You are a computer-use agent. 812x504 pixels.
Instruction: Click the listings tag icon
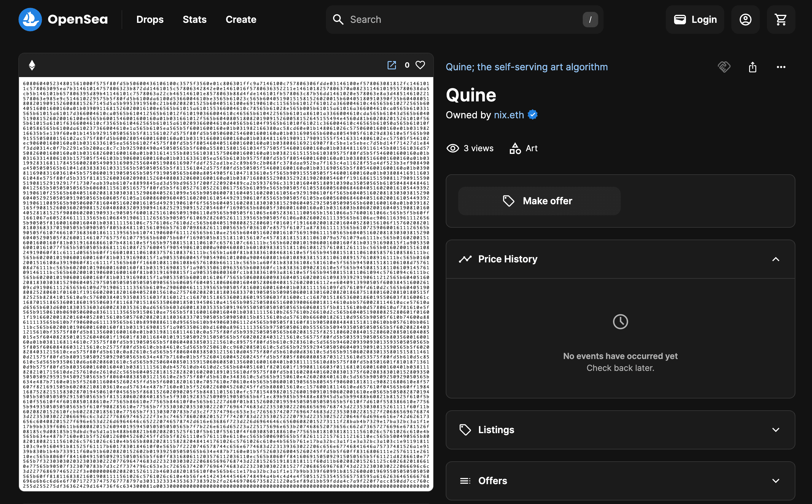pyautogui.click(x=465, y=430)
